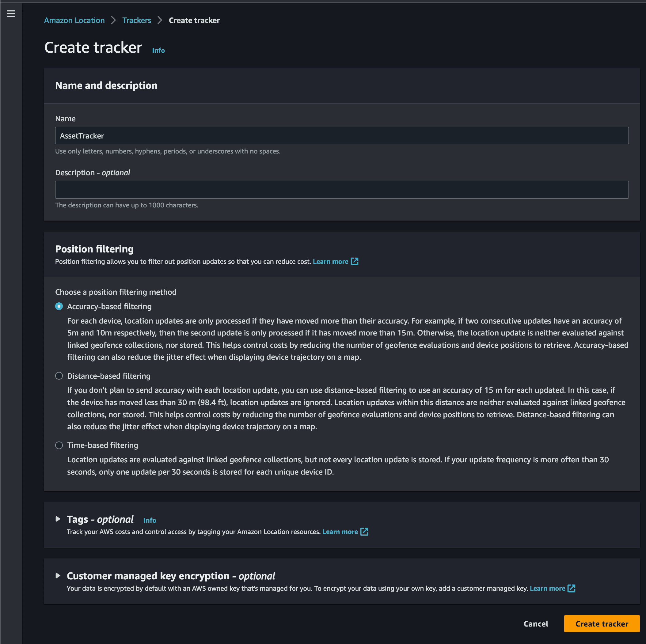Select Accuracy-based filtering radio button

59,306
